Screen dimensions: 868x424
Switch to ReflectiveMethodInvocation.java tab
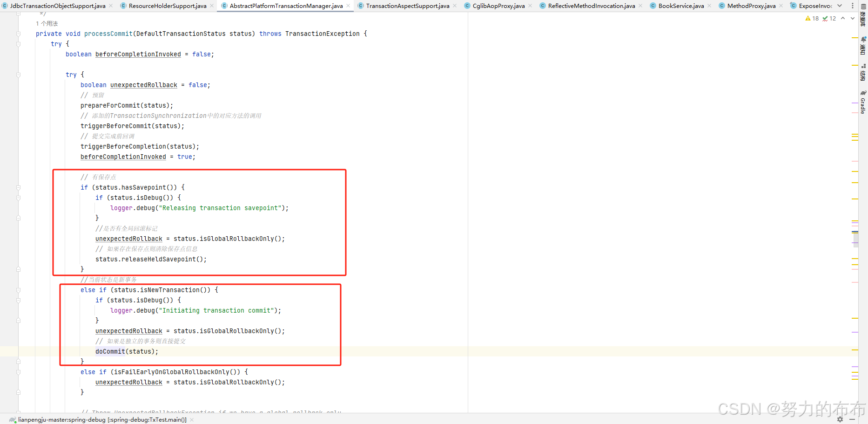(x=591, y=6)
